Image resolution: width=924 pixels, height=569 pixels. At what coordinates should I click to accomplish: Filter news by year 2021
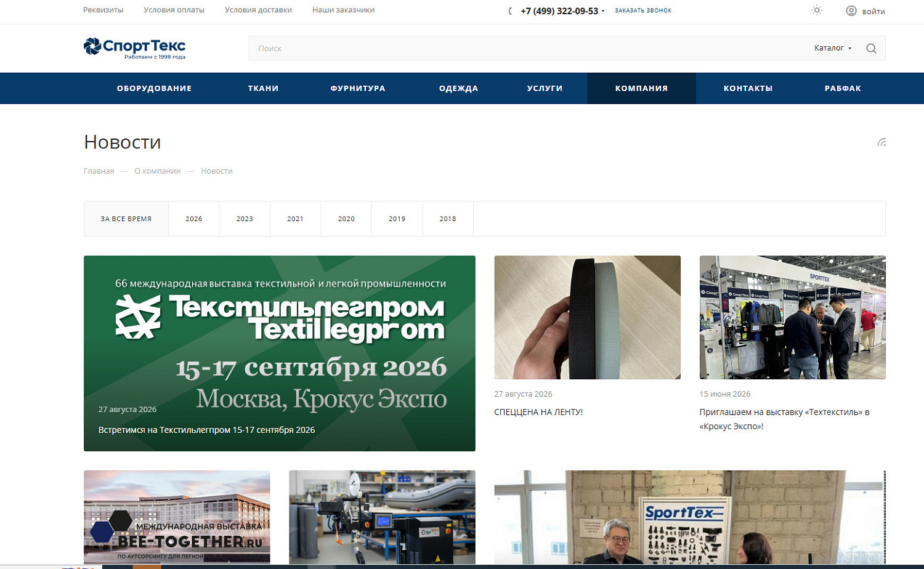tap(295, 219)
